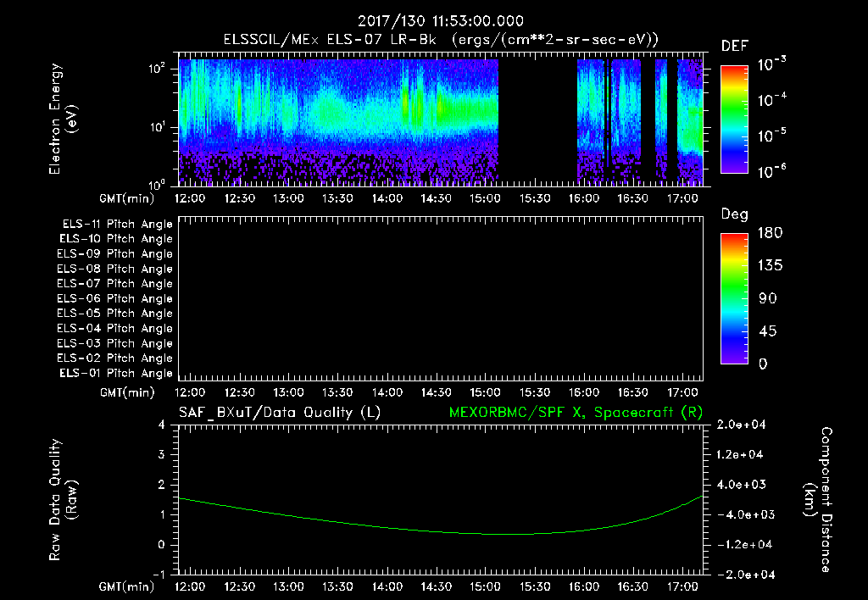Click the Deg color bar label

click(x=735, y=214)
